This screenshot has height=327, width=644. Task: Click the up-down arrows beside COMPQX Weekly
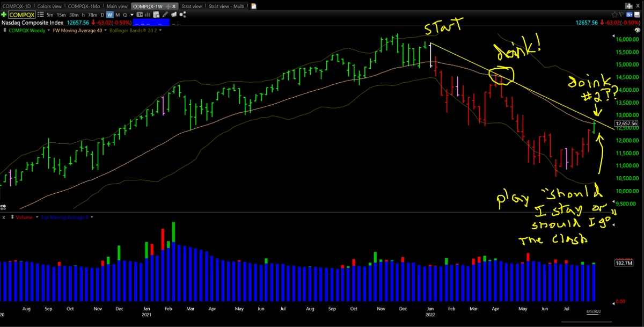pos(4,30)
